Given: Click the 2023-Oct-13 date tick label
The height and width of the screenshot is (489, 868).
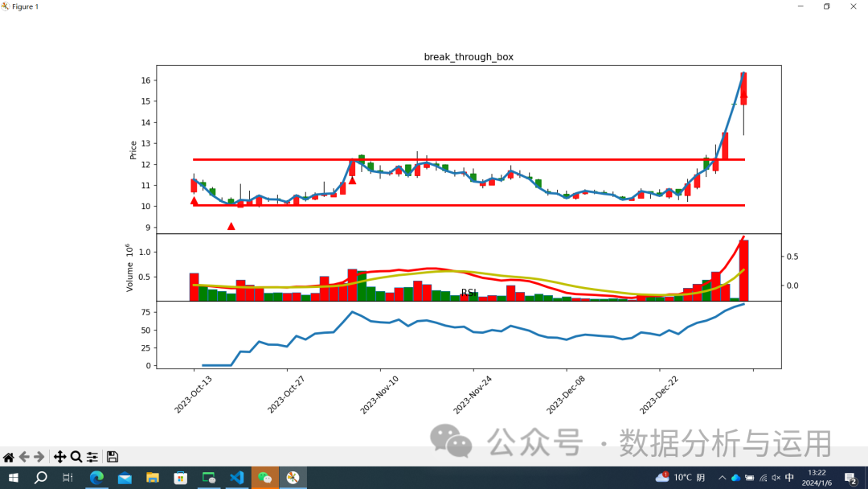Looking at the screenshot, I should pyautogui.click(x=193, y=395).
